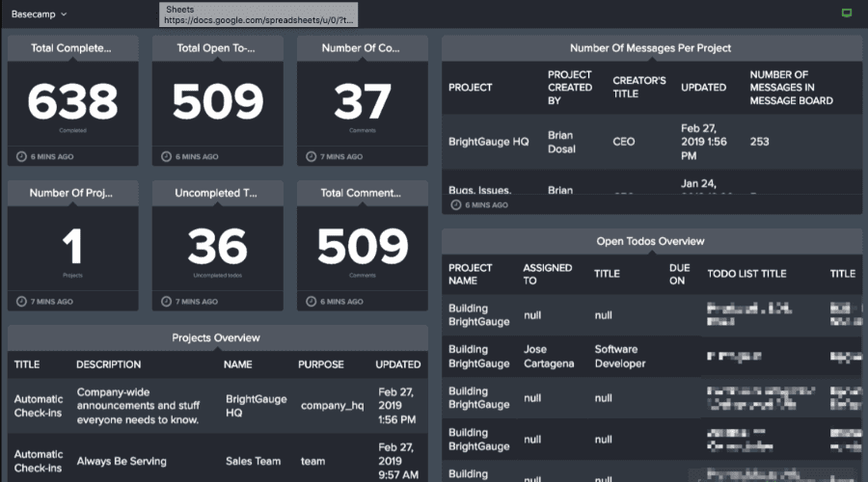Select the 1 projects value
Viewport: 868px width, 482px height.
(72, 246)
